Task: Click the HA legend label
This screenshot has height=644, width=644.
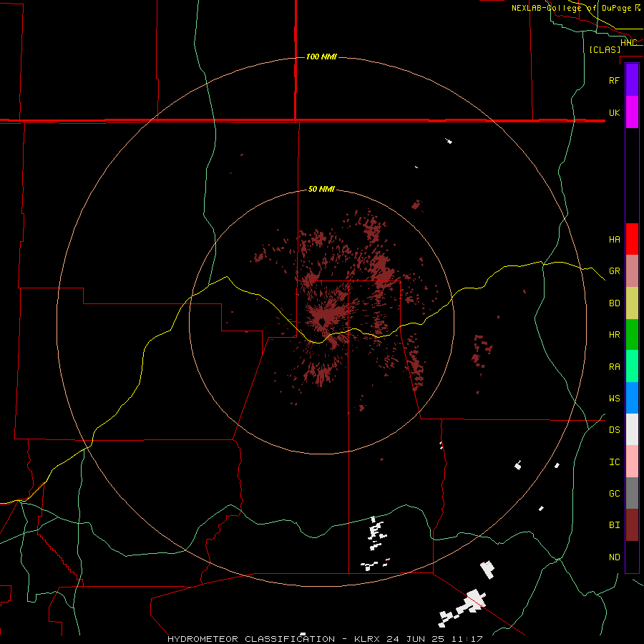Action: 614,240
